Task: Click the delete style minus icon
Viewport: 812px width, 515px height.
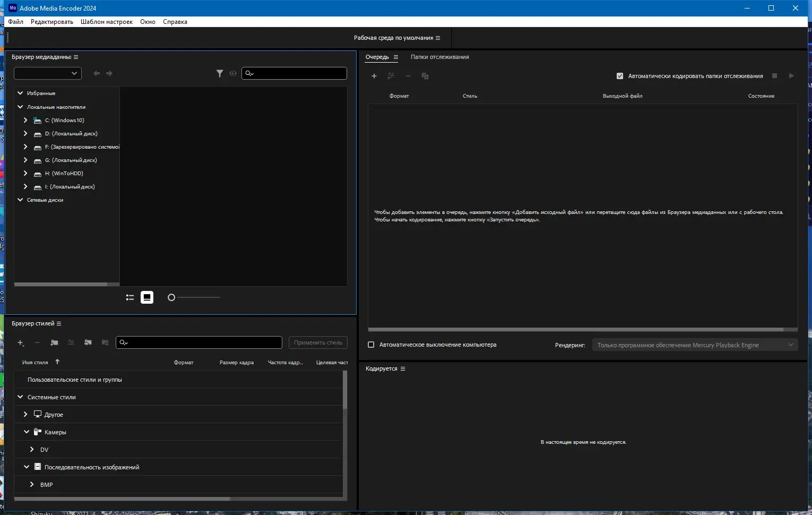Action: tap(37, 343)
